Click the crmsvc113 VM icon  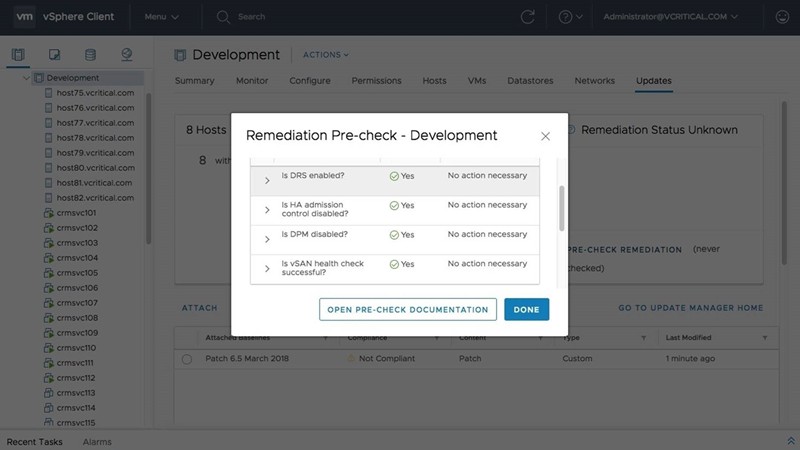[x=48, y=393]
